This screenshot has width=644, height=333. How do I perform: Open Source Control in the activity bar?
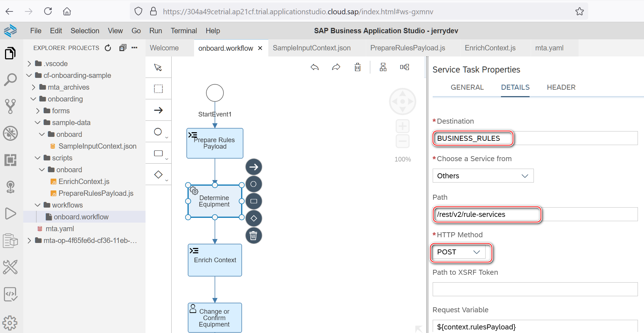point(11,106)
